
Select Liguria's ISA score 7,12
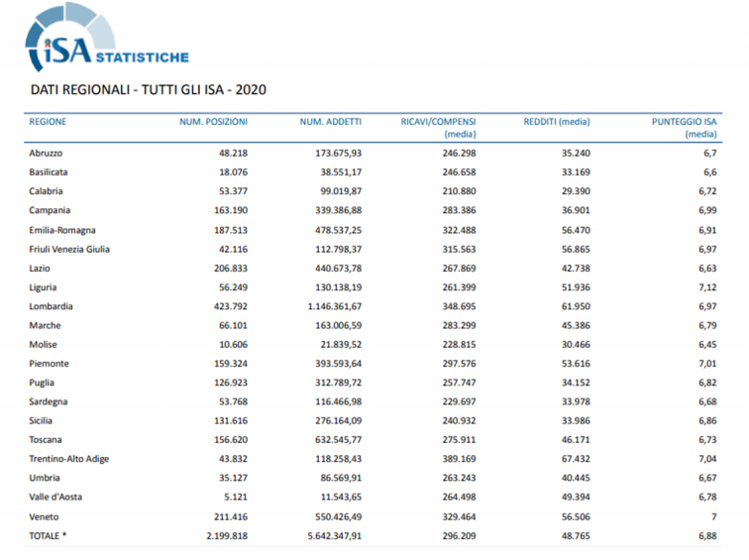pos(706,287)
